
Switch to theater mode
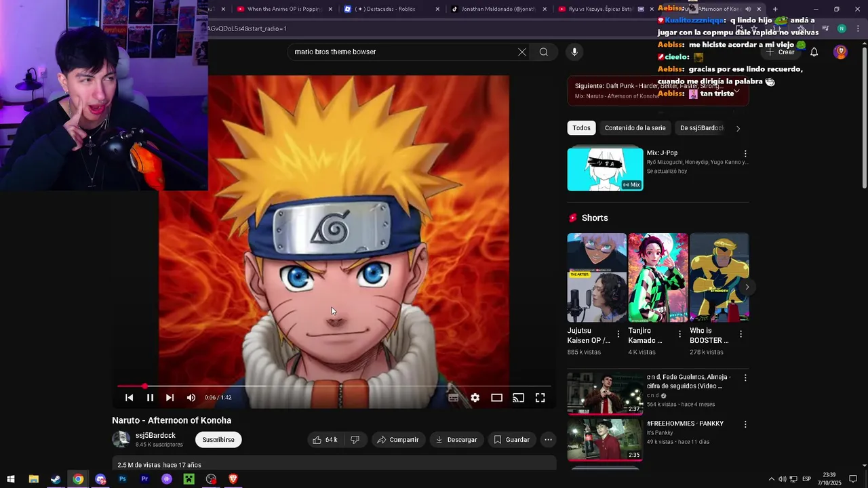(496, 398)
